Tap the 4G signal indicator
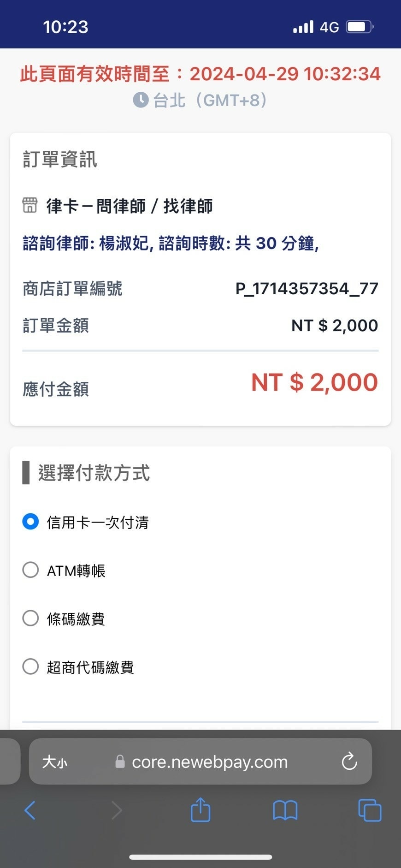401x868 pixels. pyautogui.click(x=329, y=27)
